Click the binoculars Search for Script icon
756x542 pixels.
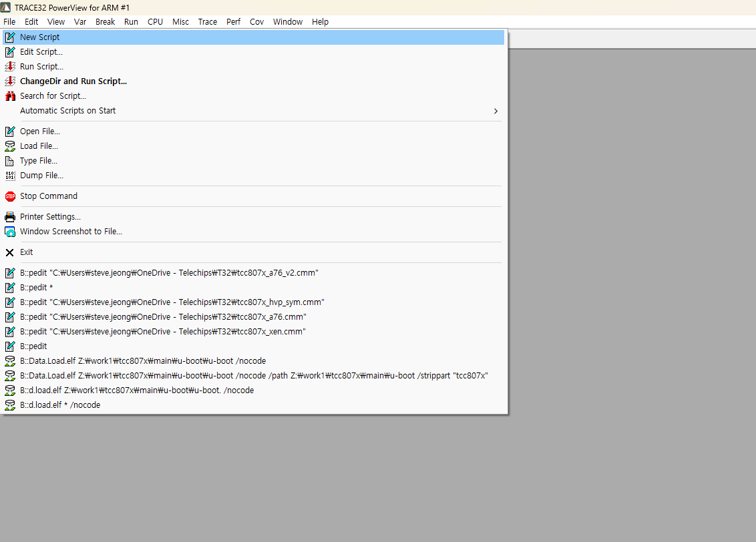click(9, 96)
